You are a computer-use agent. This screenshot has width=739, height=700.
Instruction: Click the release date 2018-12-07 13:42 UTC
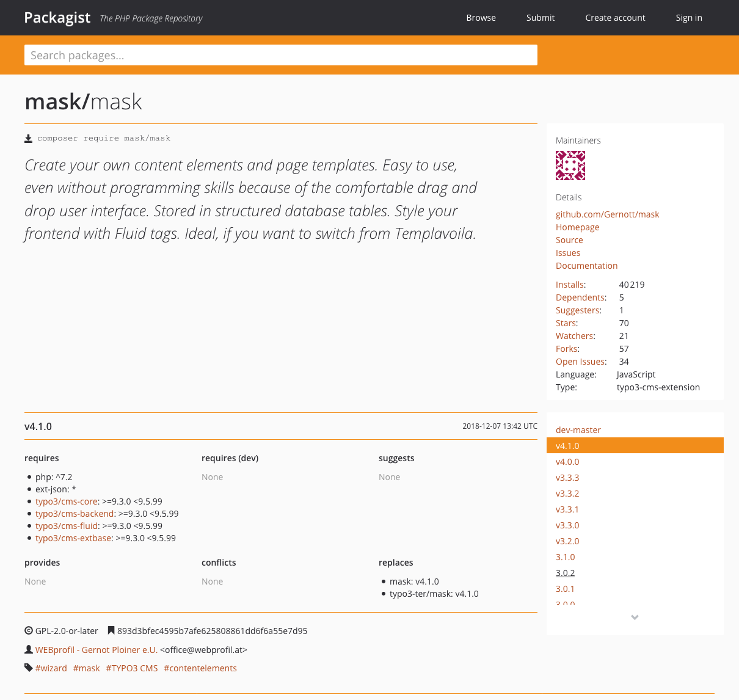coord(500,426)
